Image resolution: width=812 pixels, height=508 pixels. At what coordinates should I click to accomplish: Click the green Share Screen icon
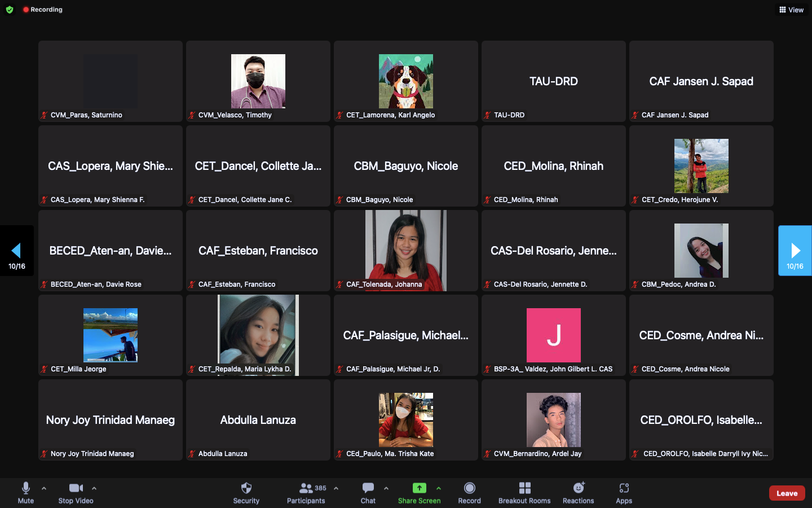pyautogui.click(x=419, y=488)
